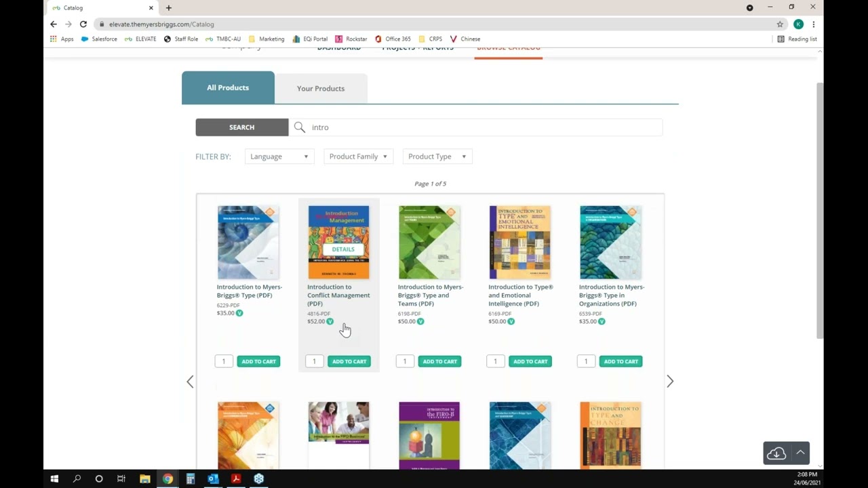
Task: Open the Windows Start menu
Action: pyautogui.click(x=54, y=479)
